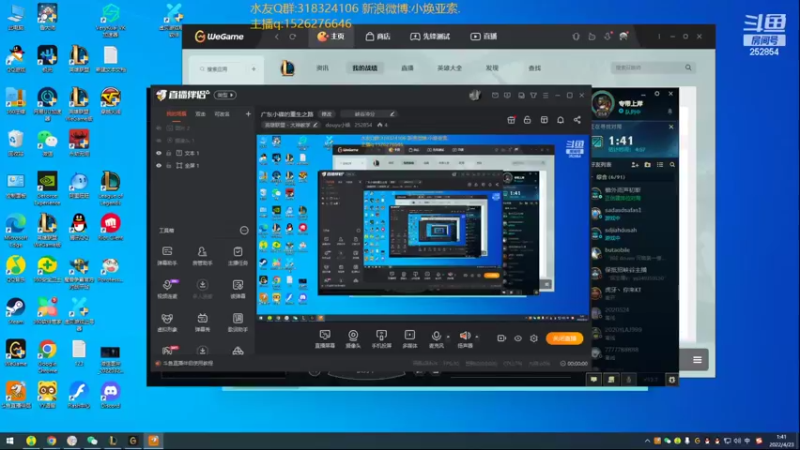Open the 歌词助手 lyrics assistant tool
Screen dimensions: 800x450
tap(238, 322)
